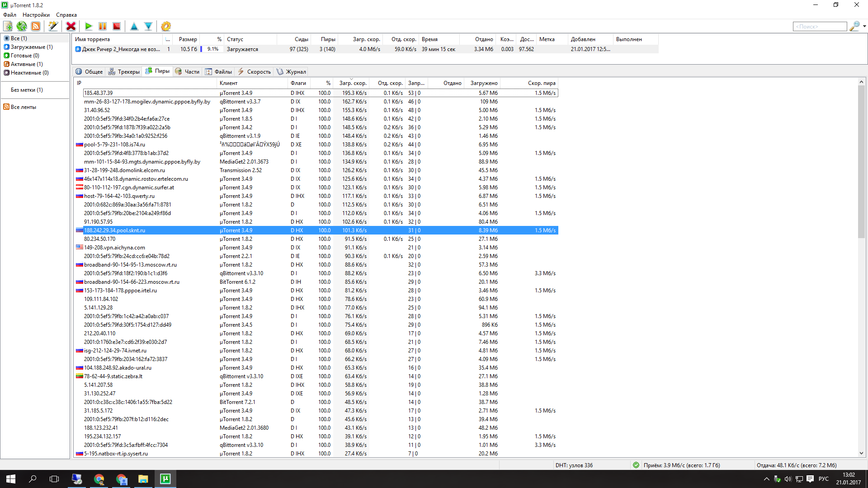
Task: Open the Настройки menu
Action: (36, 15)
